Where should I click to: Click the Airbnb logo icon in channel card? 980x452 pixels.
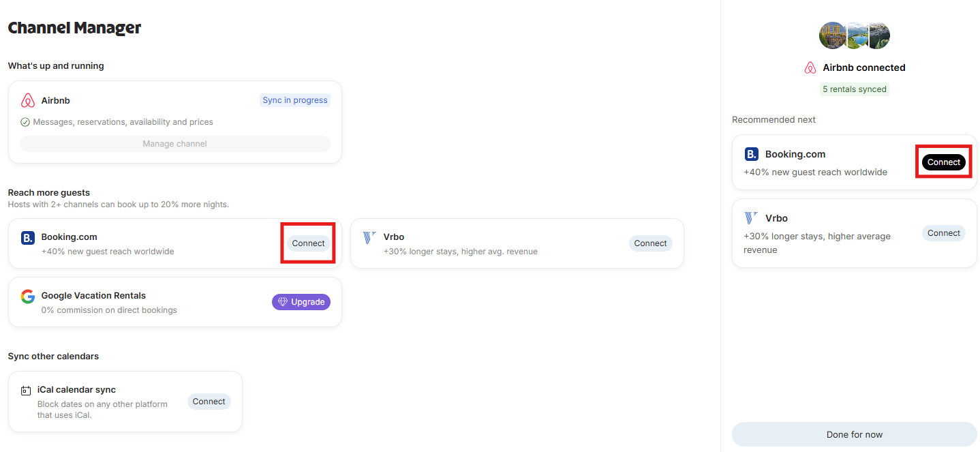click(x=28, y=100)
